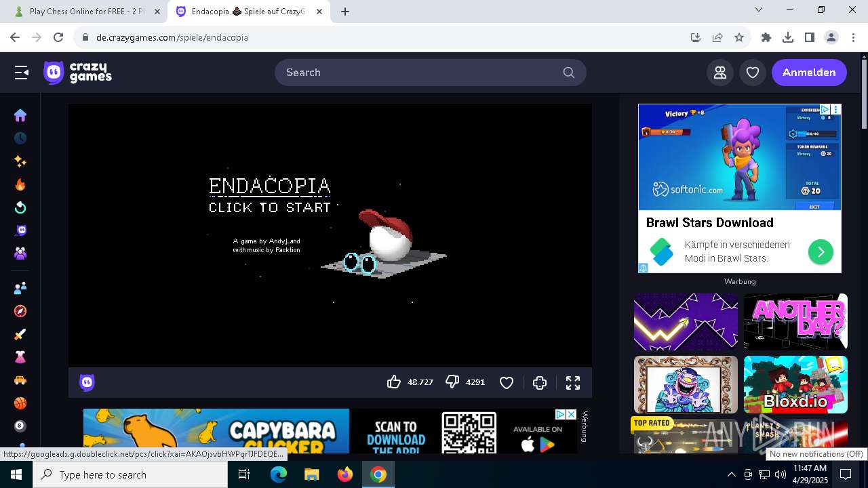Open Chrome downloads icon
This screenshot has height=488, width=868.
pos(788,37)
